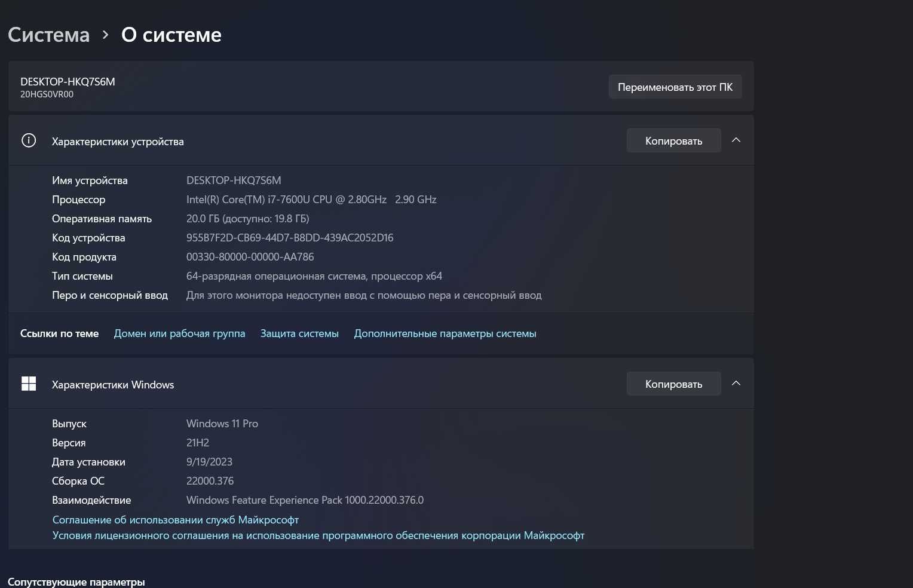The height and width of the screenshot is (588, 913).
Task: Click the Характеристики устройства header text
Action: [x=118, y=142]
